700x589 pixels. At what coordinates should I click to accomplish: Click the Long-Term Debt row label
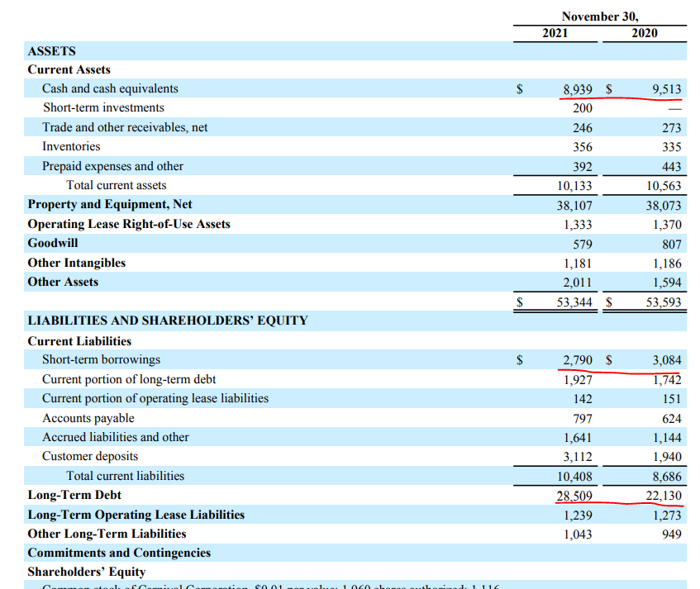(x=74, y=495)
